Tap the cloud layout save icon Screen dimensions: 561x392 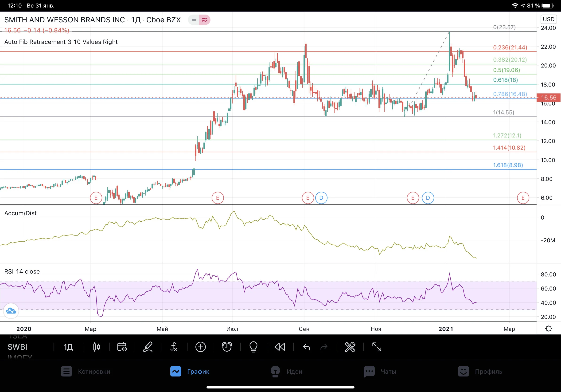(x=11, y=311)
